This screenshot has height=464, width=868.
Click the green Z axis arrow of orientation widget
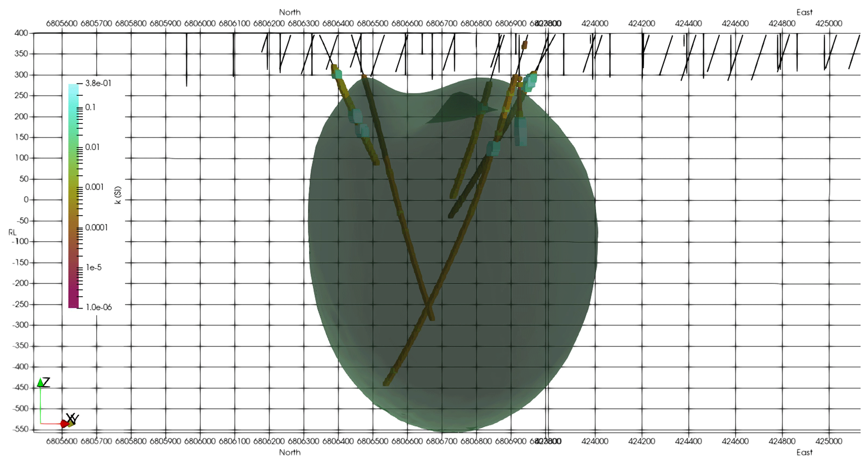[40, 382]
